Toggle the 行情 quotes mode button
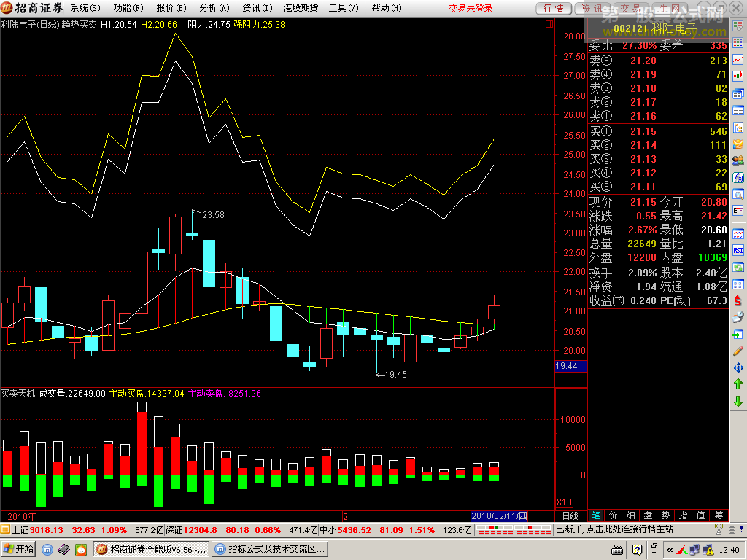The height and width of the screenshot is (560, 747). [554, 8]
